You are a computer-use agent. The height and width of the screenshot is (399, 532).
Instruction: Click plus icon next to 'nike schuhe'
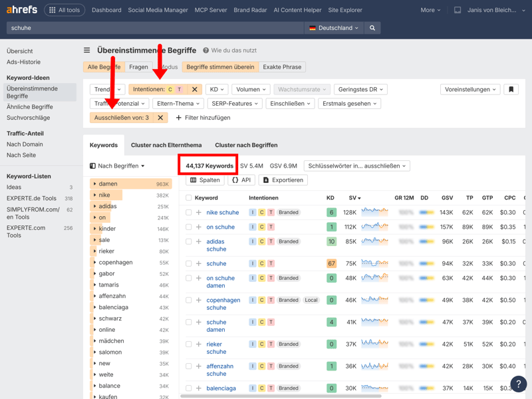click(x=198, y=213)
